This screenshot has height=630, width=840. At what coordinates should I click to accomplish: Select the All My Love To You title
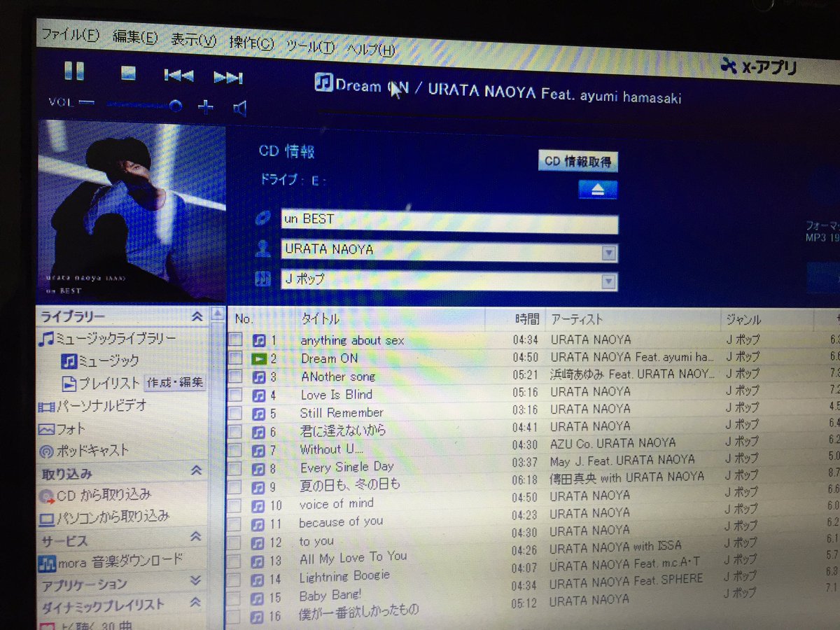coord(353,558)
